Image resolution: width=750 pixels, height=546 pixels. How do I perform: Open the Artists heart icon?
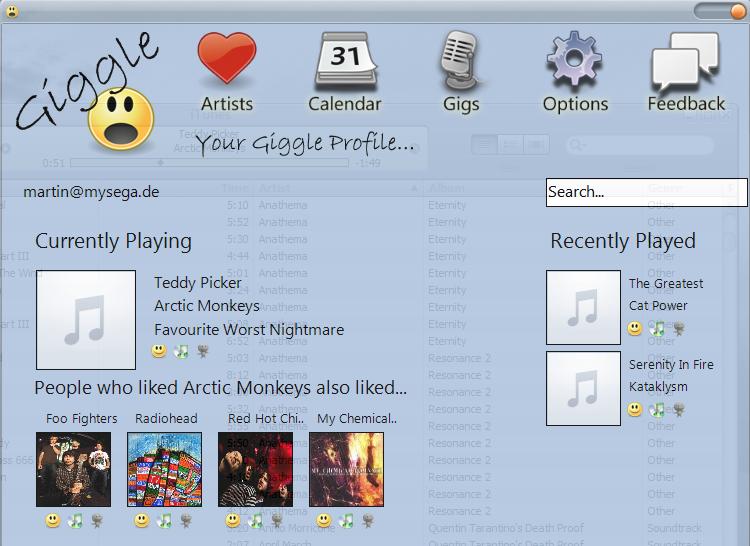tap(227, 59)
